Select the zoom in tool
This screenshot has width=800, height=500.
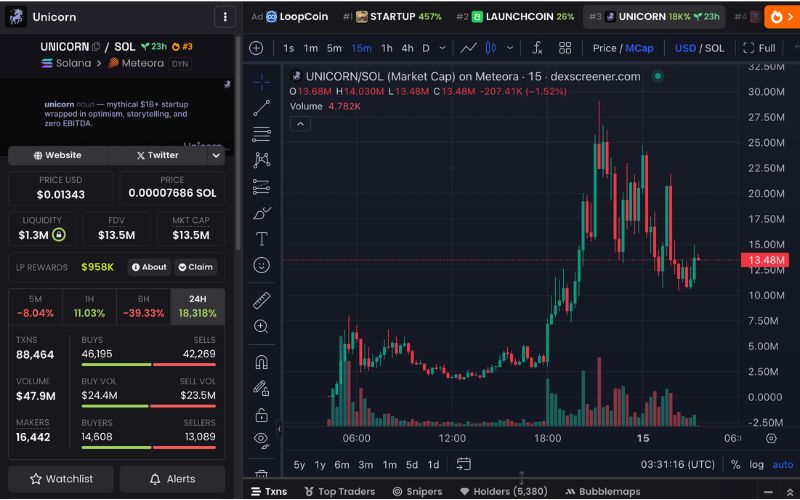262,327
